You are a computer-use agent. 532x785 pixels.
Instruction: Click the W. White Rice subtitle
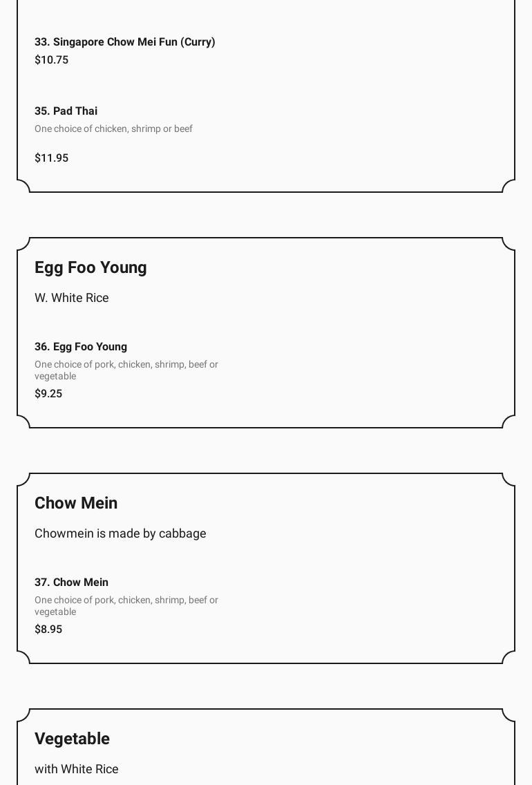(71, 298)
